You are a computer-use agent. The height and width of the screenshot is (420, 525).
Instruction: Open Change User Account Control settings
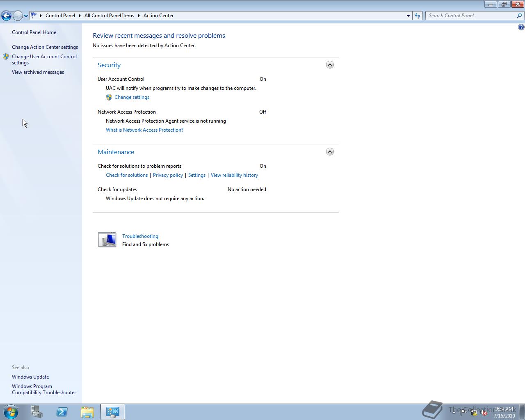click(44, 59)
